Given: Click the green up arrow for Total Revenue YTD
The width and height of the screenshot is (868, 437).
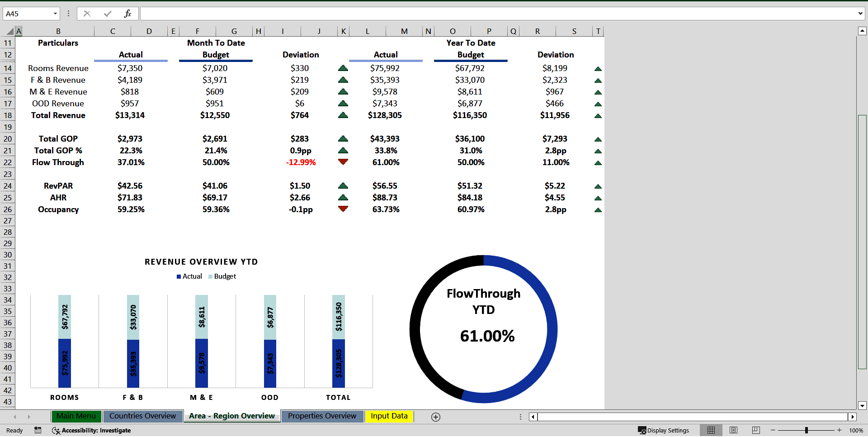Looking at the screenshot, I should (598, 116).
